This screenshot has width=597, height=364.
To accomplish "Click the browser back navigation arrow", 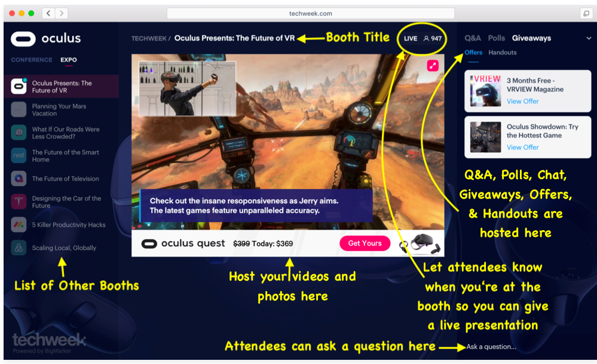I will pyautogui.click(x=48, y=13).
